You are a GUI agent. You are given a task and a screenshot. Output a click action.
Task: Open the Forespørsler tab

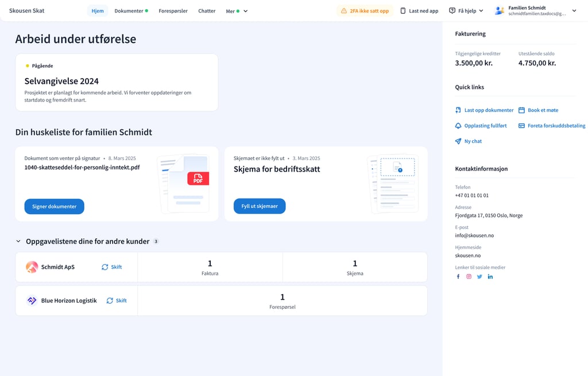[173, 11]
